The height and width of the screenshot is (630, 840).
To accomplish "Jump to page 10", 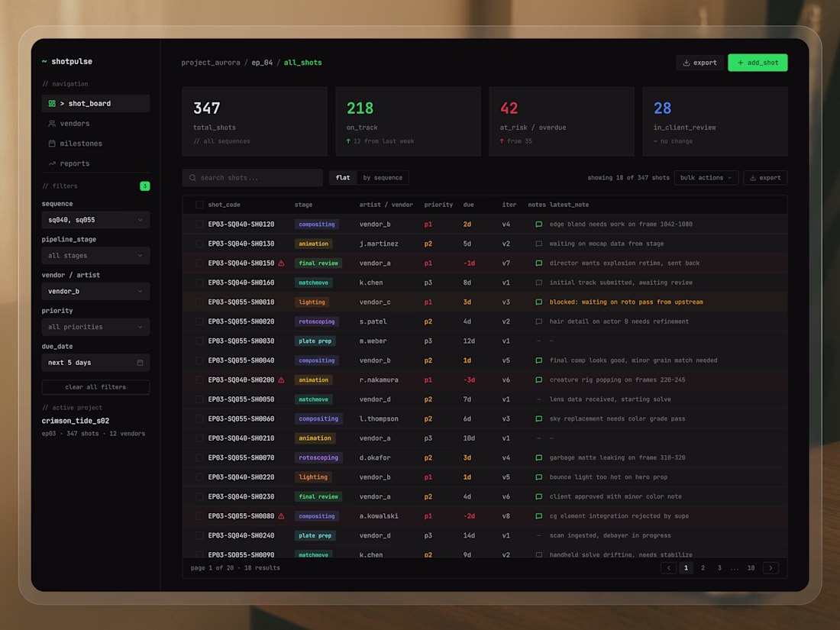I will click(751, 568).
